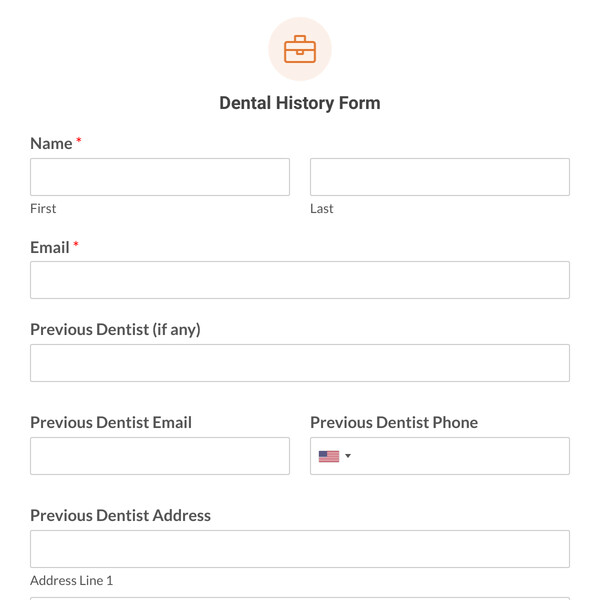
Task: Open the country code dropdown arrow
Action: point(348,456)
